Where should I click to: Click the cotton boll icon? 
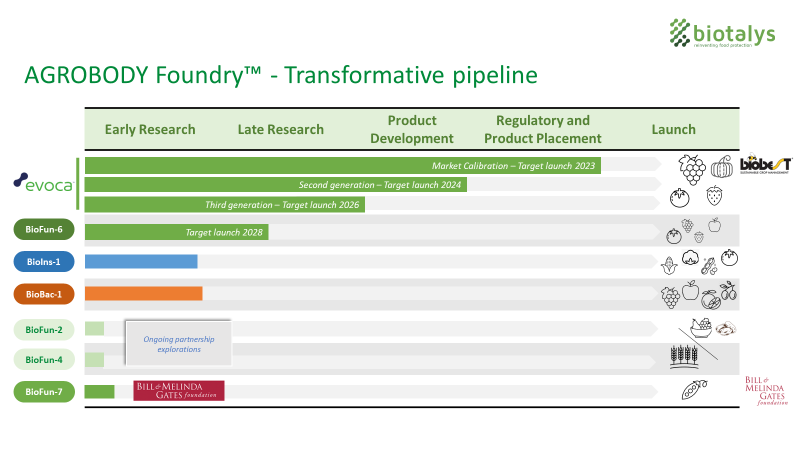coord(690,258)
